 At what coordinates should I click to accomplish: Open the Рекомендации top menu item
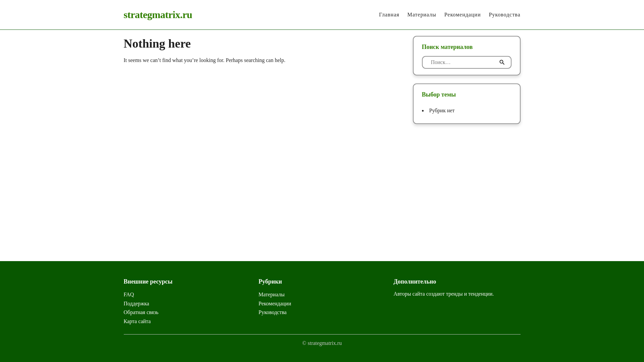click(462, 15)
